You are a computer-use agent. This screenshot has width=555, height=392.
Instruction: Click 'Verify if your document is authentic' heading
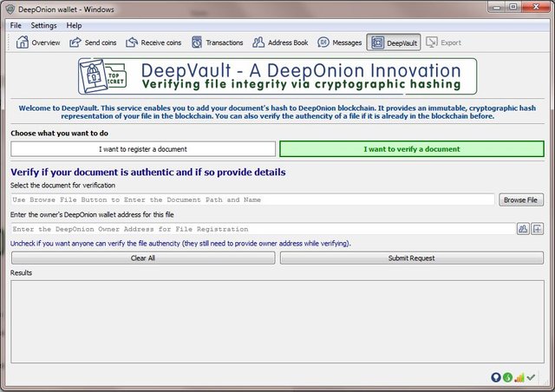(148, 172)
